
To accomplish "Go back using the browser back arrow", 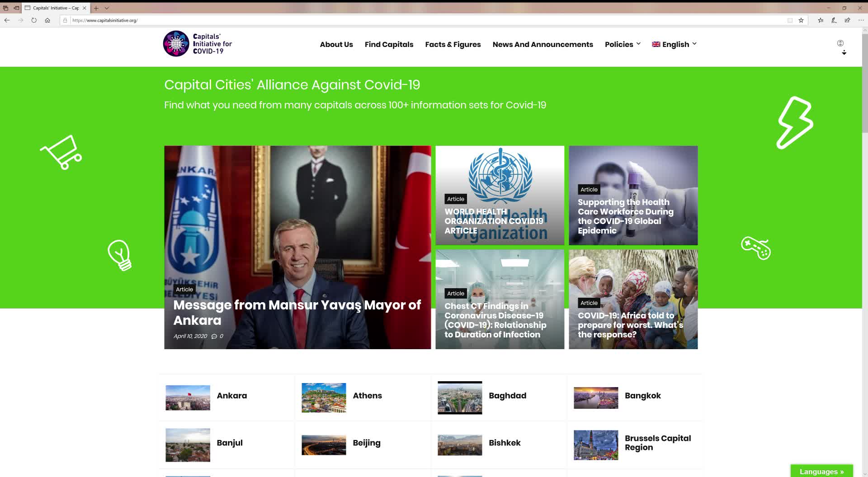I will click(x=7, y=20).
